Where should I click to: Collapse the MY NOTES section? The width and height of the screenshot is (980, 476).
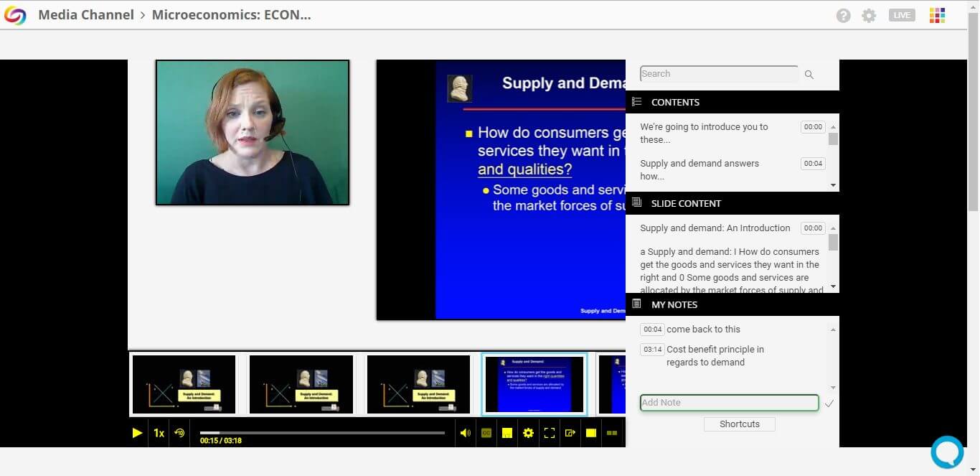click(674, 304)
